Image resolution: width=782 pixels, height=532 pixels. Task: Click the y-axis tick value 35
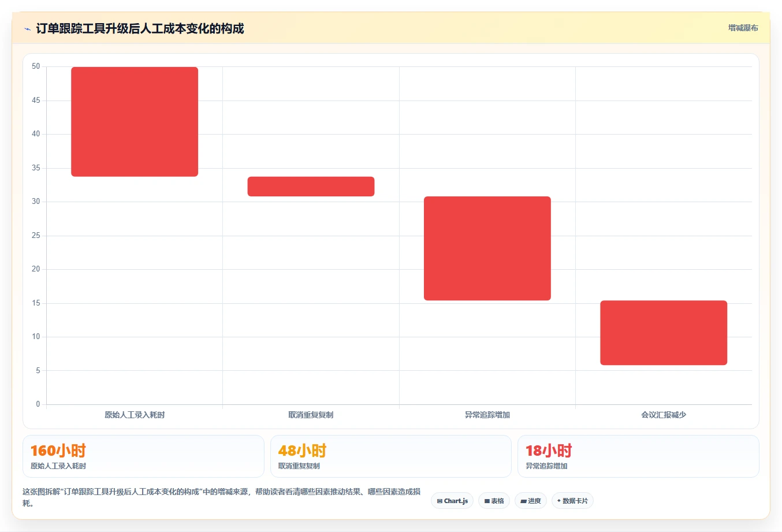[x=36, y=168]
